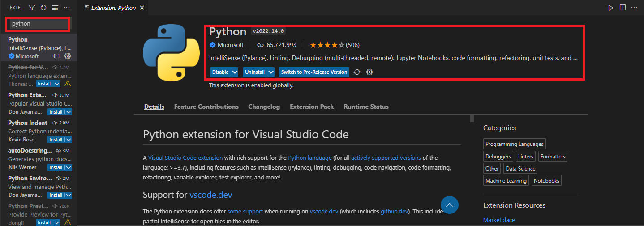Select Data Science category tag
The image size is (644, 226).
pos(520,168)
